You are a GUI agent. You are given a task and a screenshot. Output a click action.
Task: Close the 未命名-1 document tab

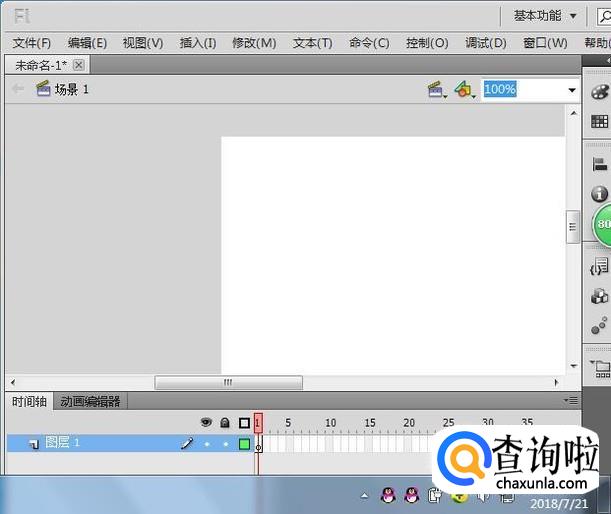click(x=79, y=65)
